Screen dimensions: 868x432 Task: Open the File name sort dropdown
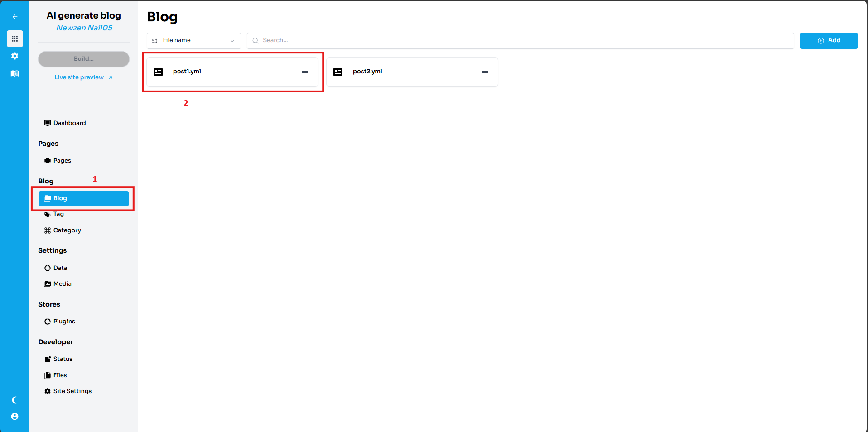[194, 41]
